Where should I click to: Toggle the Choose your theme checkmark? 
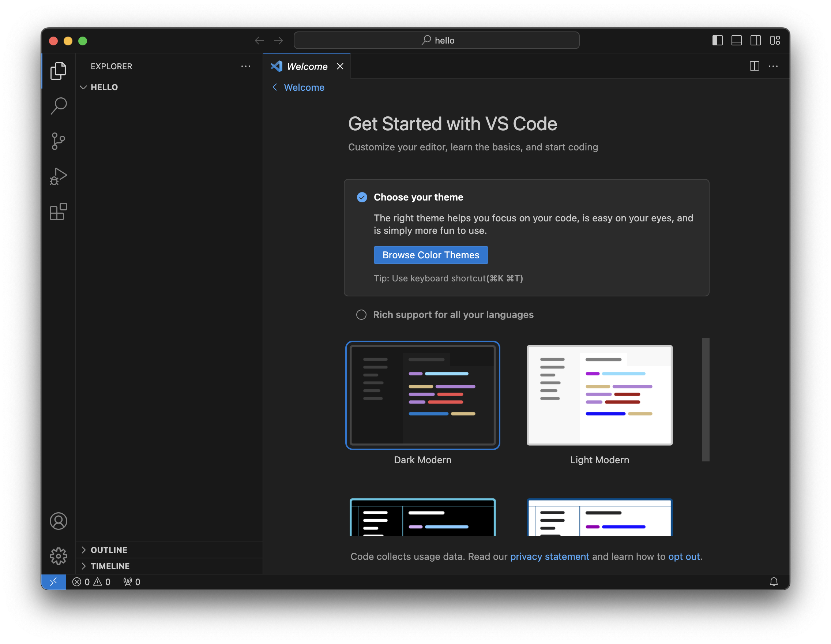(362, 197)
